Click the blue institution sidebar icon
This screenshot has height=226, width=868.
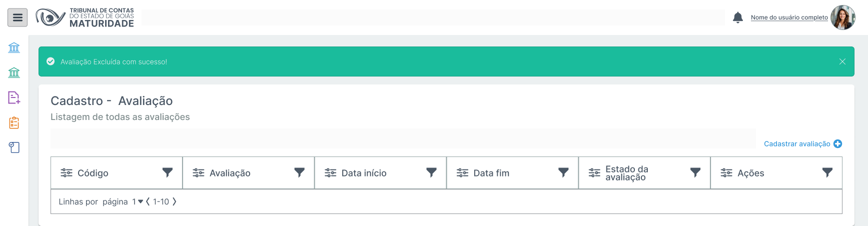click(14, 48)
